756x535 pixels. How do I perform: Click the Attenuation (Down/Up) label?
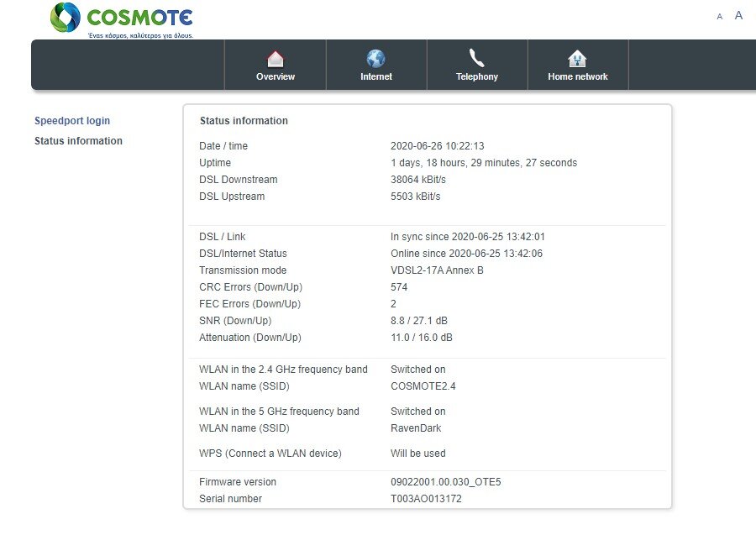[250, 338]
